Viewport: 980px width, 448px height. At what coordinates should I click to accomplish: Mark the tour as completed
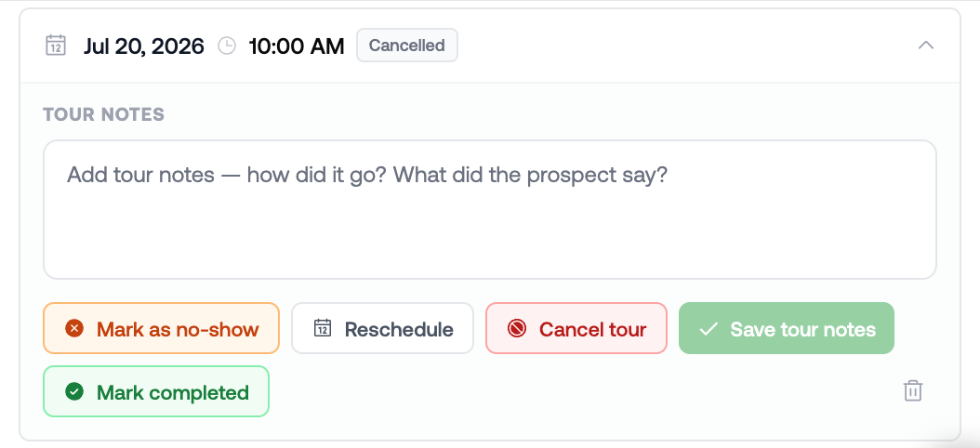(x=156, y=391)
